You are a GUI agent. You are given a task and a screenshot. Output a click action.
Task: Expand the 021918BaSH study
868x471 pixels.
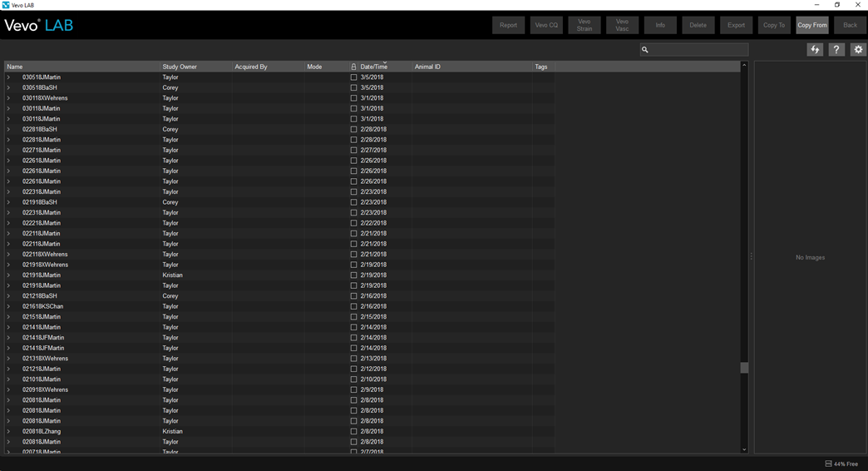click(x=9, y=202)
